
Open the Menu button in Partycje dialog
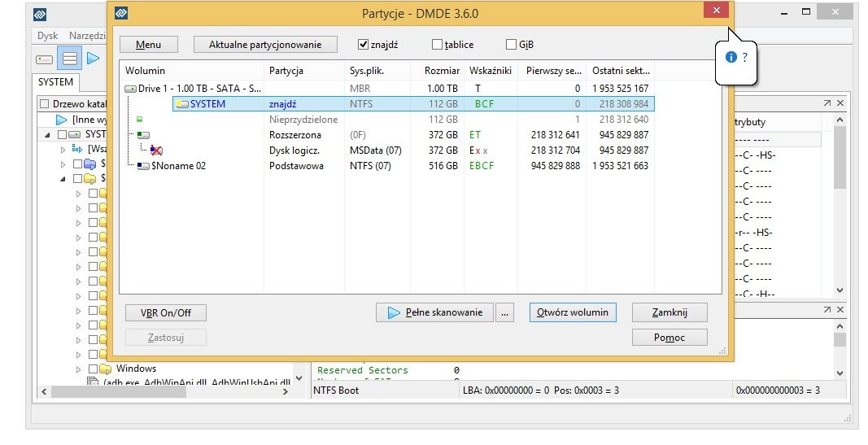(x=148, y=44)
